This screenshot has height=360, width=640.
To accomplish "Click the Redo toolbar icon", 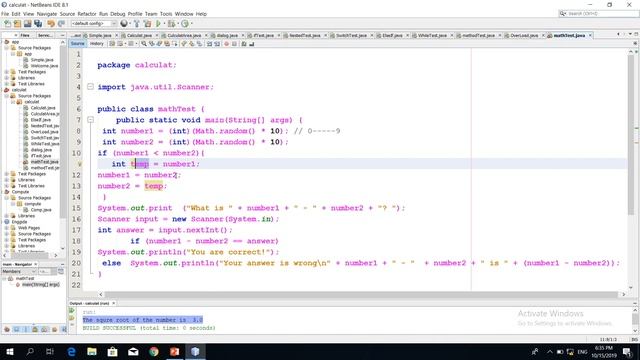I will point(61,24).
